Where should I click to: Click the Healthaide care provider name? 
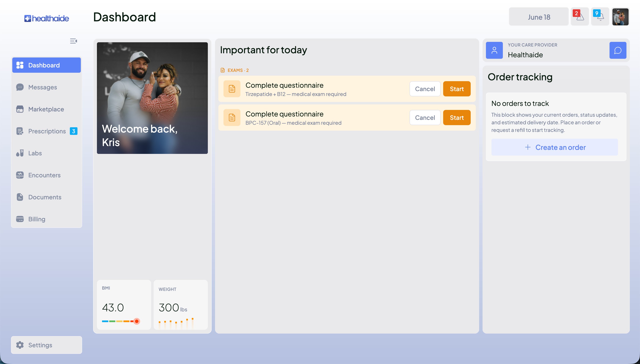pyautogui.click(x=525, y=55)
